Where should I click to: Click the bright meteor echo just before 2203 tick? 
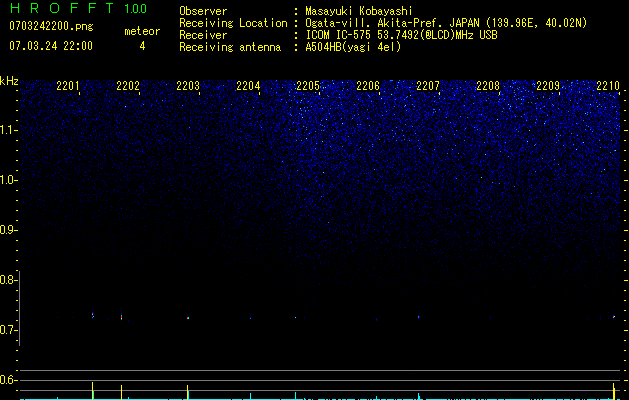[x=188, y=318]
